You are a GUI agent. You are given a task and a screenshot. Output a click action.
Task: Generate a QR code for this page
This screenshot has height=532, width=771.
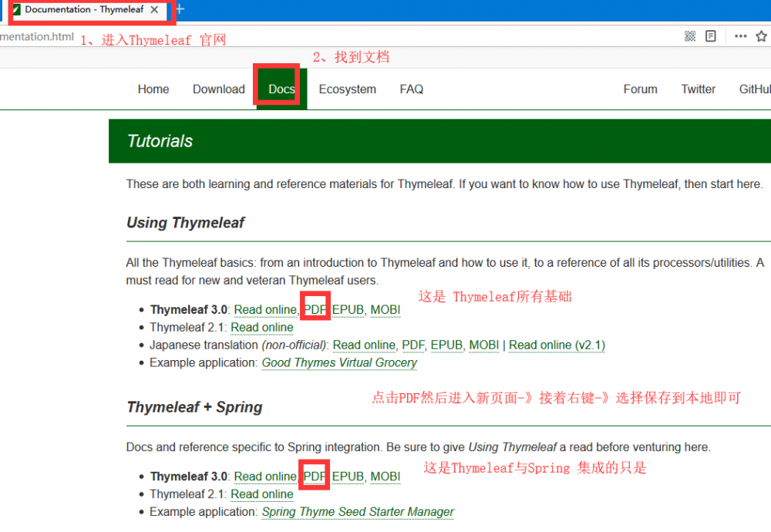tap(689, 35)
